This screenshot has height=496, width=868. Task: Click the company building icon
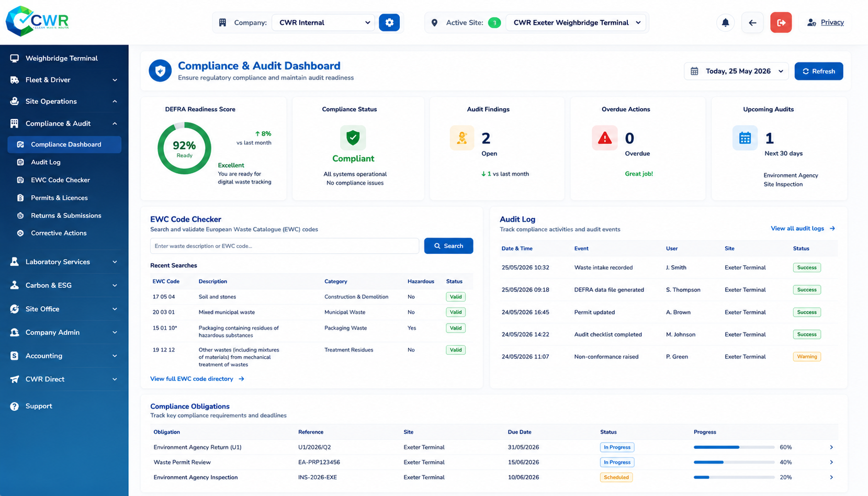tap(222, 22)
